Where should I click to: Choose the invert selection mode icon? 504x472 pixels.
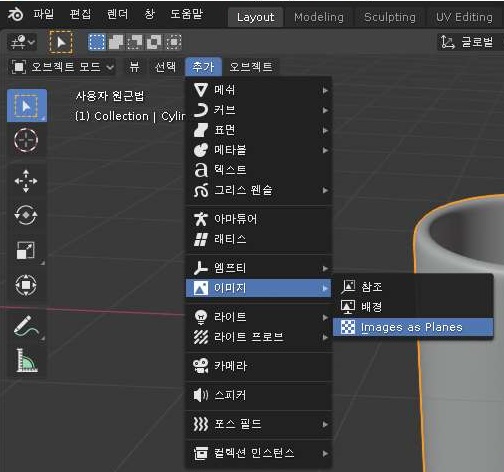pos(154,42)
